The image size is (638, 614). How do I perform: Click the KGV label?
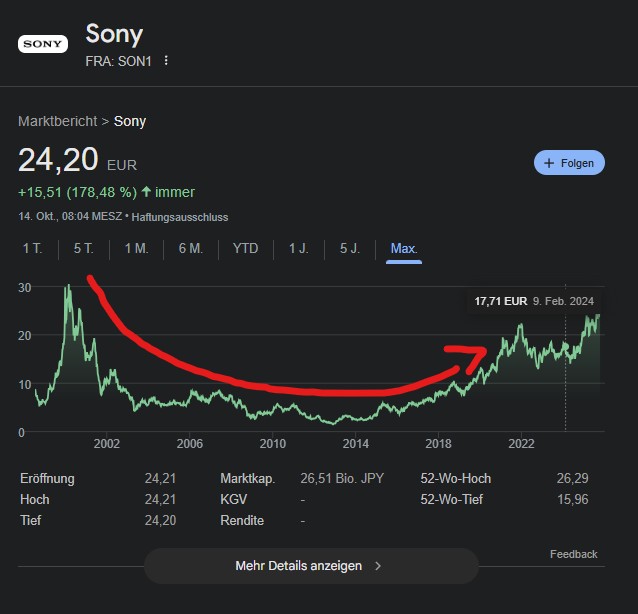tap(234, 499)
